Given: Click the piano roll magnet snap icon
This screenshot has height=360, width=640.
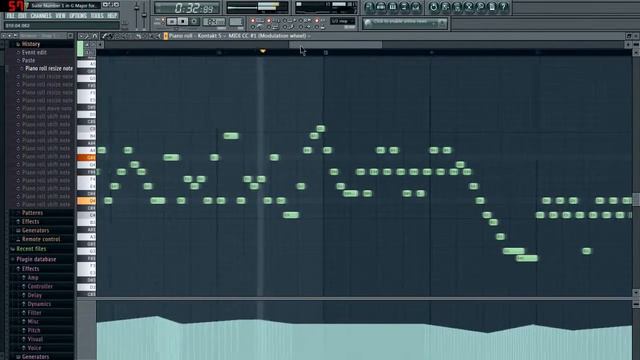Looking at the screenshot, I should coord(95,36).
